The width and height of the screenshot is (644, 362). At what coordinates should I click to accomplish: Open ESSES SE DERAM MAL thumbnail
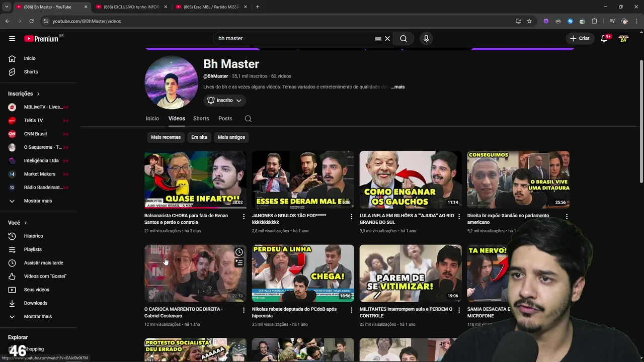(x=303, y=179)
